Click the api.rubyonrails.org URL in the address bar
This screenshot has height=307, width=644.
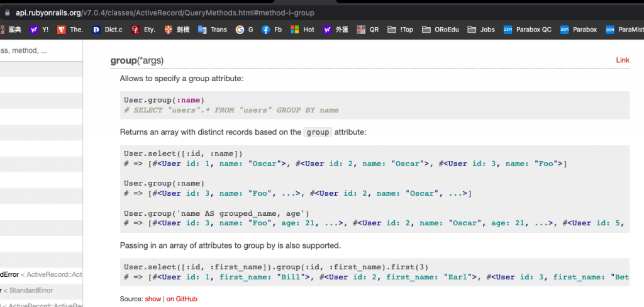coord(165,13)
